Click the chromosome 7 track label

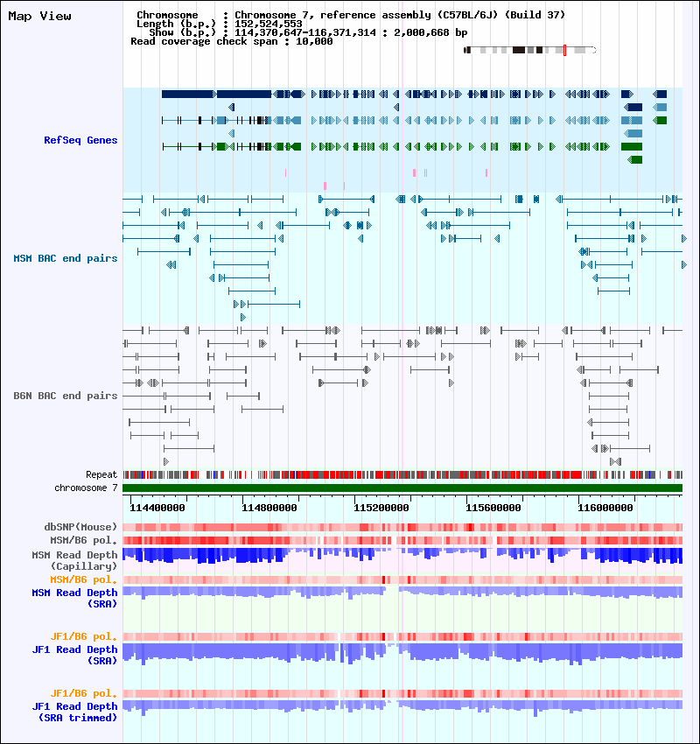point(86,488)
